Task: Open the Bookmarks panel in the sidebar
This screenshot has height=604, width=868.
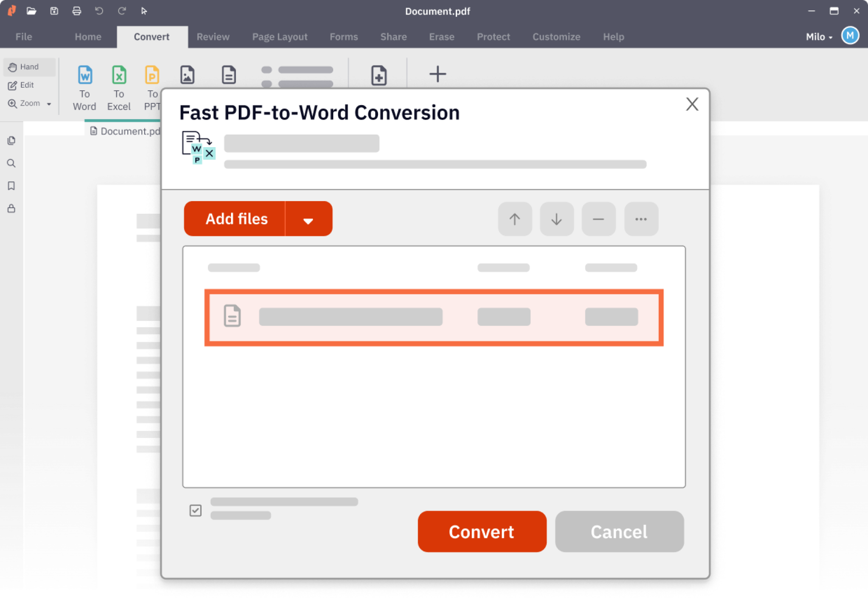Action: point(11,186)
